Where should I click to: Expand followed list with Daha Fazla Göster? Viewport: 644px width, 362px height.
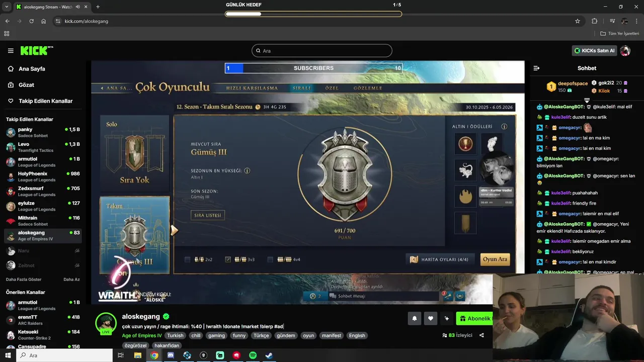(x=24, y=280)
